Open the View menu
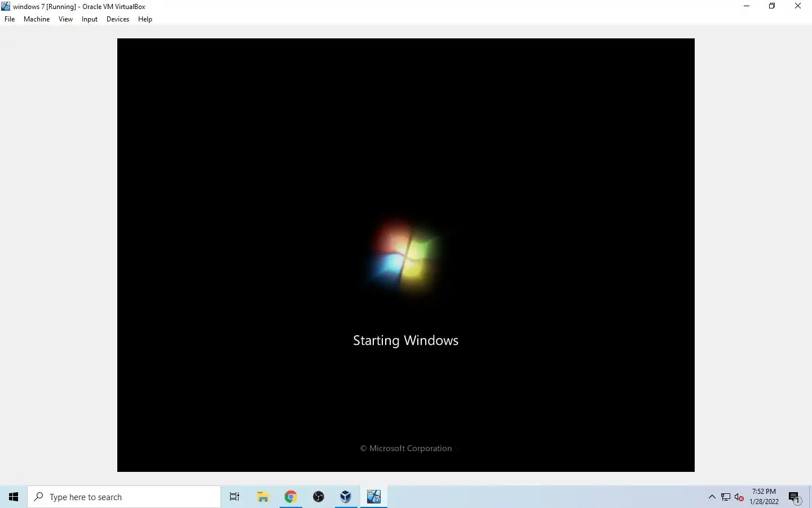Image resolution: width=812 pixels, height=508 pixels. point(65,19)
